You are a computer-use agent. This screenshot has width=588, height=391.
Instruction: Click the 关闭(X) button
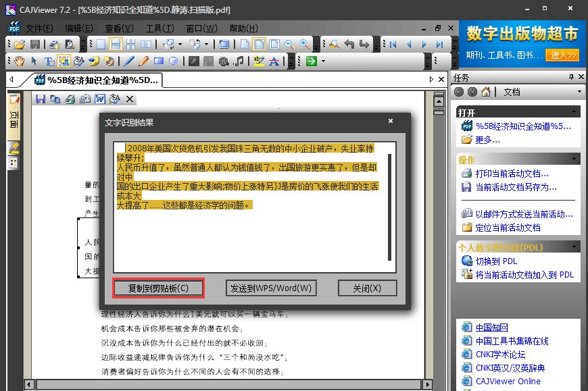(367, 288)
